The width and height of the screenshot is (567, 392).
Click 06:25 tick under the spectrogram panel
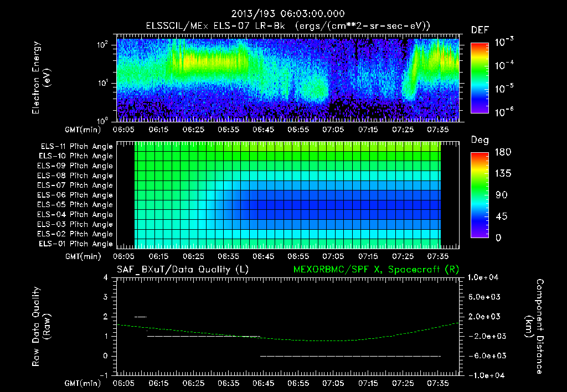coord(193,130)
